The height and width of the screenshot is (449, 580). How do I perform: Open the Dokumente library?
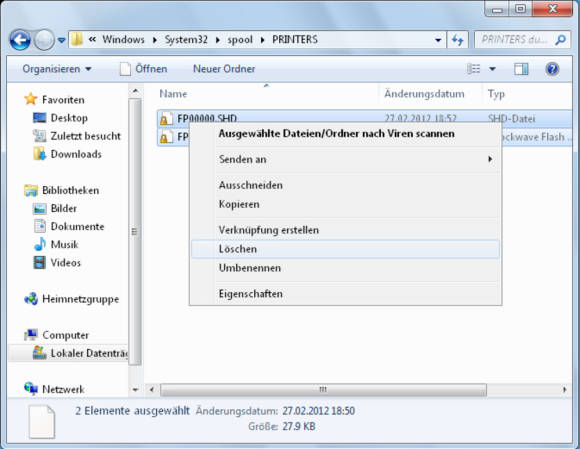[77, 226]
